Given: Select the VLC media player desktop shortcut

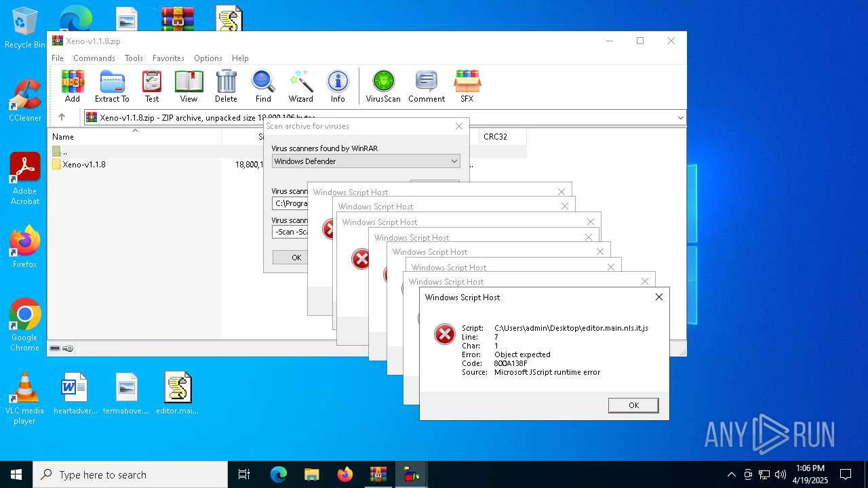Looking at the screenshot, I should point(25,399).
